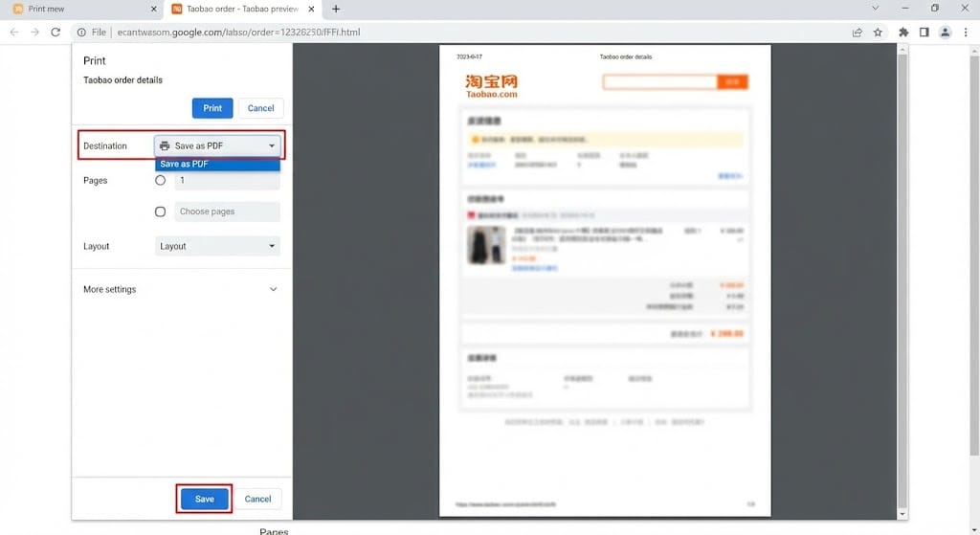Click the address bar URL
980x535 pixels.
click(238, 32)
